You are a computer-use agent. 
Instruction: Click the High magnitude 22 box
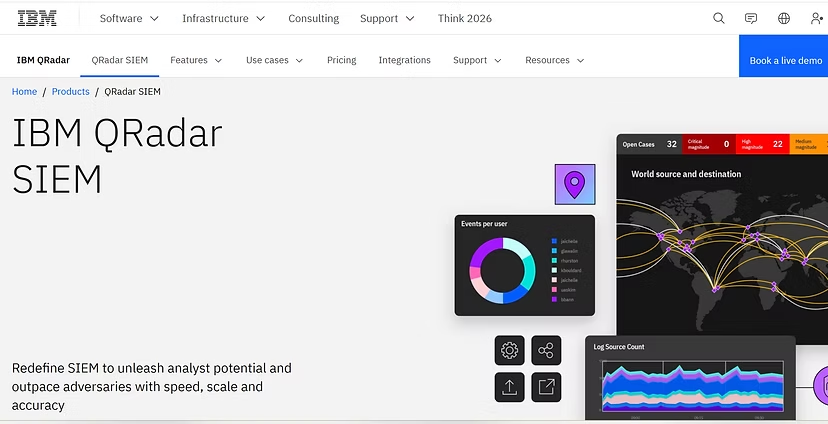point(762,144)
